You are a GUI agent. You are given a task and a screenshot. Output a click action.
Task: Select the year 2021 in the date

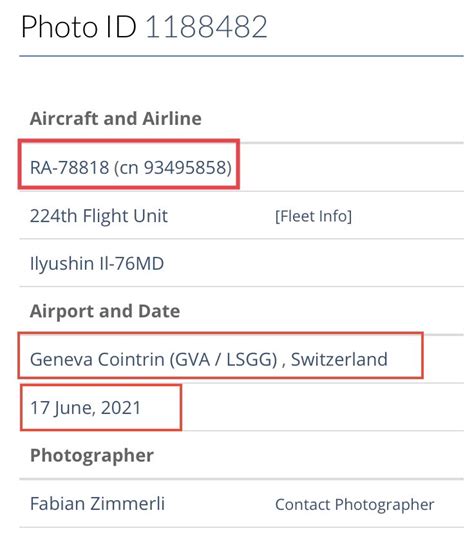tap(121, 408)
